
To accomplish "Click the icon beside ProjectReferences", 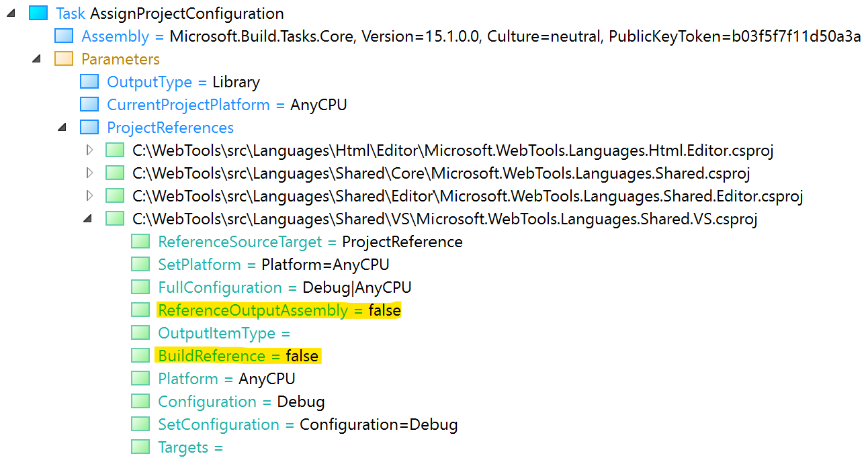I will tap(89, 128).
